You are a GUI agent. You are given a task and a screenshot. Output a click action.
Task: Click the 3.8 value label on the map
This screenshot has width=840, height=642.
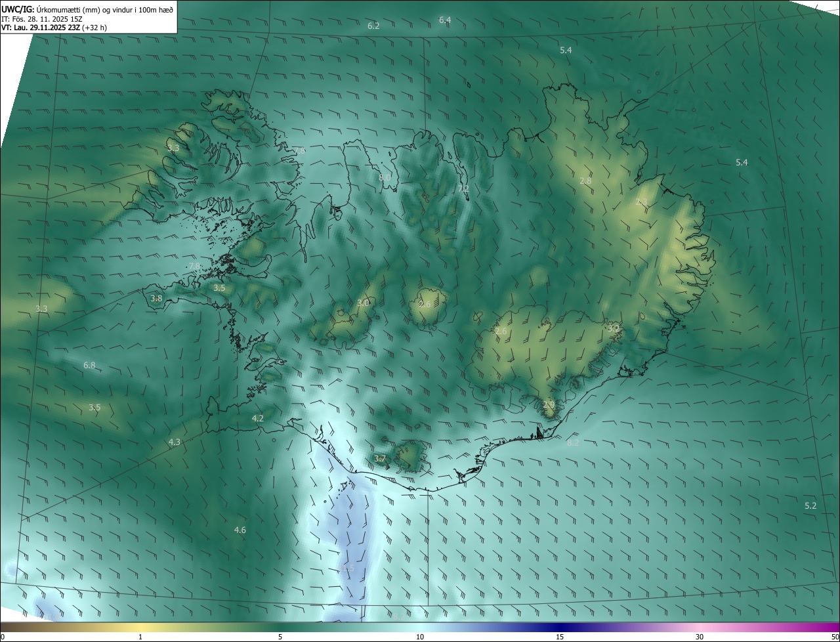click(156, 298)
